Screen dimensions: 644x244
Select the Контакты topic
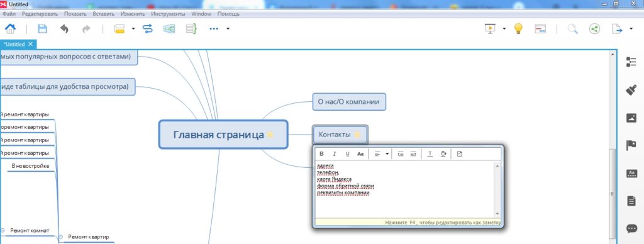[x=340, y=135]
